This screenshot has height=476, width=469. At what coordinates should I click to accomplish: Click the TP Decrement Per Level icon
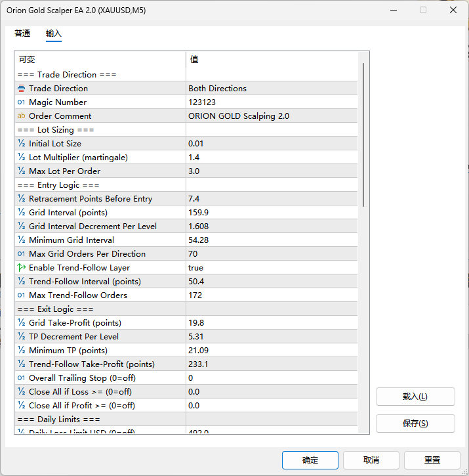[21, 337]
